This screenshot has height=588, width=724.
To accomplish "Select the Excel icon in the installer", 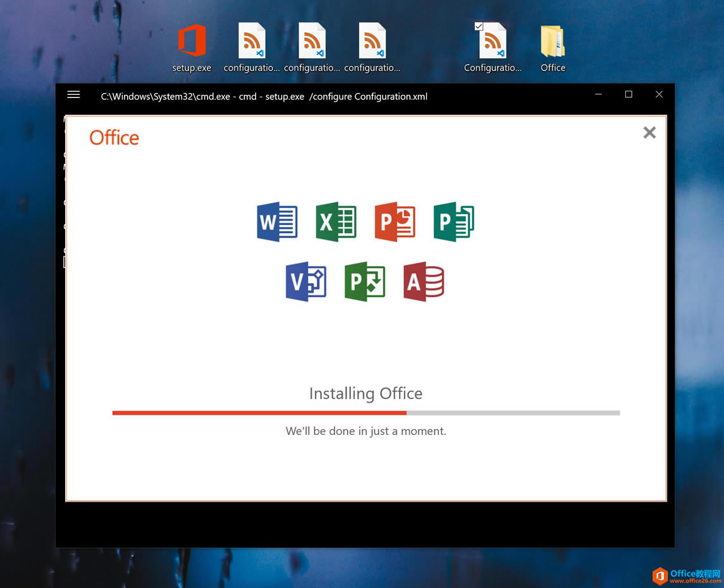I will click(x=336, y=222).
